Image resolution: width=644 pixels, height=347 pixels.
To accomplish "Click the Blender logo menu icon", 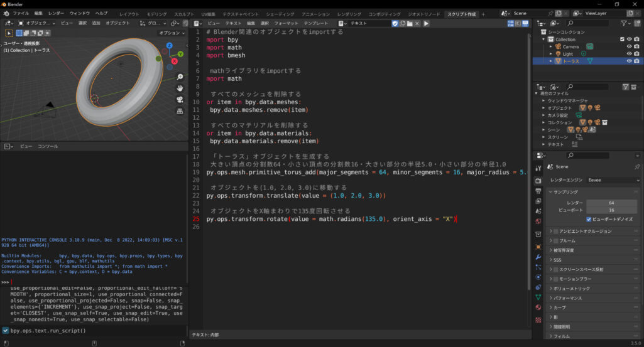I will (x=6, y=14).
